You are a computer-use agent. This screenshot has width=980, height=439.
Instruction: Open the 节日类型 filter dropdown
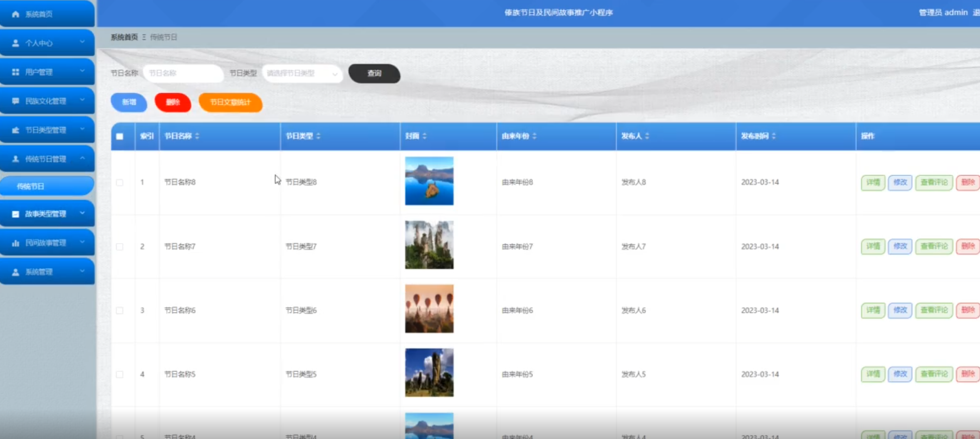(302, 74)
